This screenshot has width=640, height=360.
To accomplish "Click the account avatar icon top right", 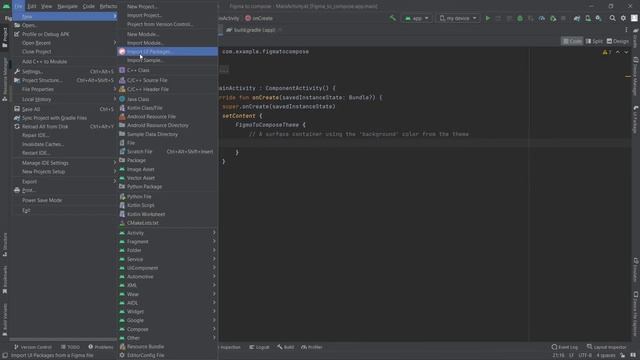I will pyautogui.click(x=634, y=18).
